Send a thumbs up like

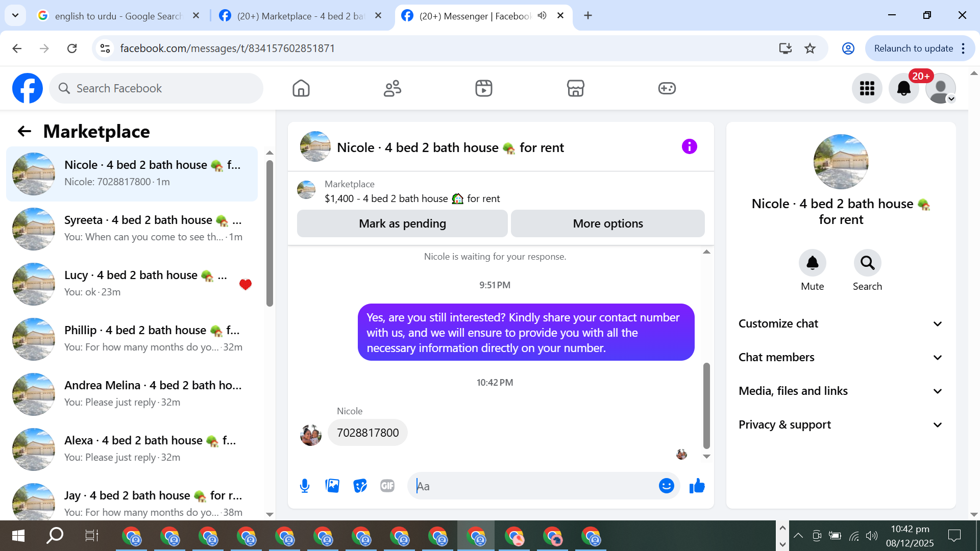[697, 486]
